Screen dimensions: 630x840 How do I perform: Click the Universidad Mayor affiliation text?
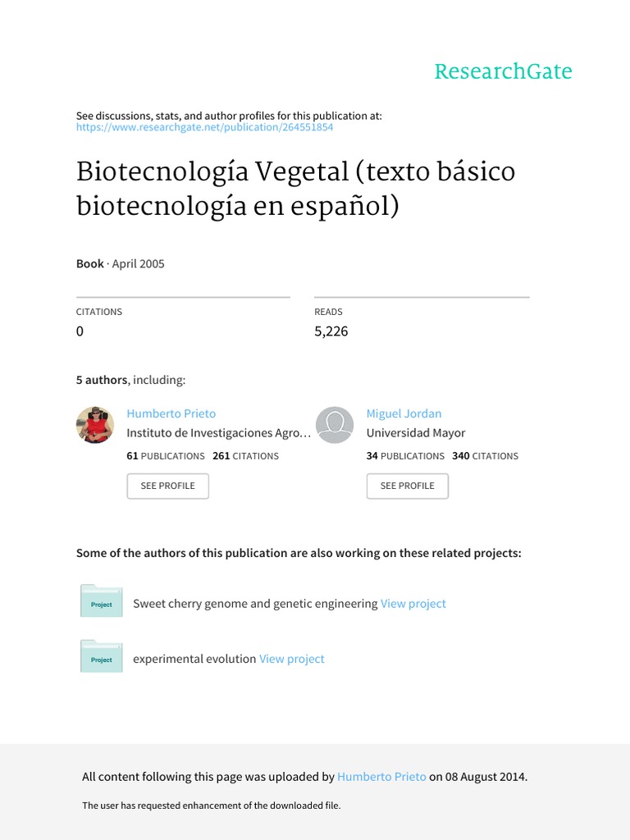point(416,433)
